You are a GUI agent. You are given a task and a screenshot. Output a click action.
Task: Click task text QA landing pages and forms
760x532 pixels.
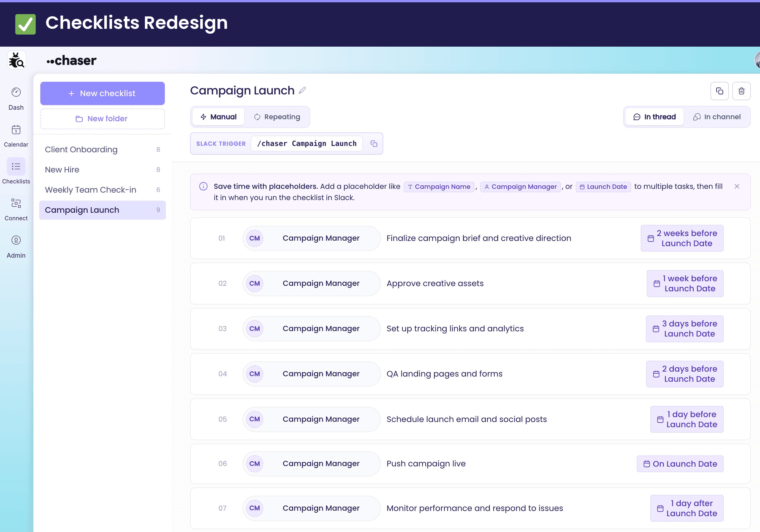445,374
